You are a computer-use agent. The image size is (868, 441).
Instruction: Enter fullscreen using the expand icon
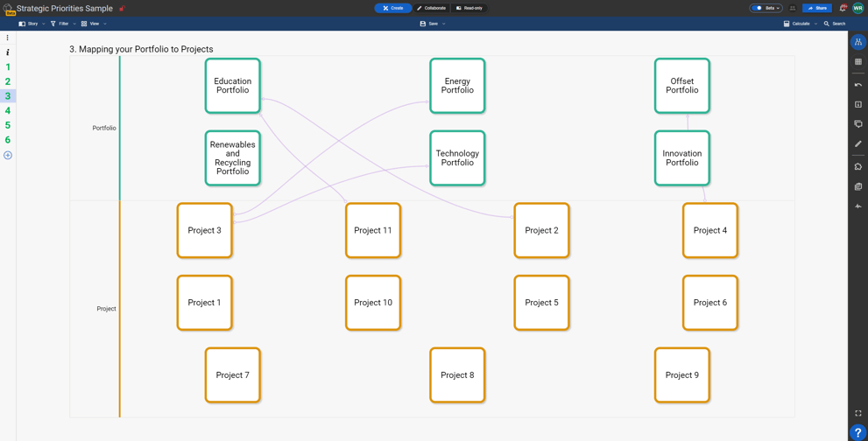point(858,413)
